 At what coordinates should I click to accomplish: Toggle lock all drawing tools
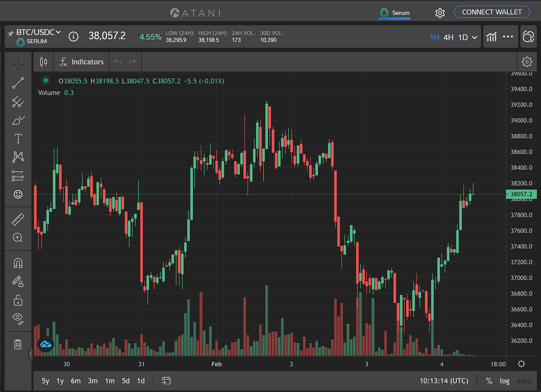pos(18,300)
